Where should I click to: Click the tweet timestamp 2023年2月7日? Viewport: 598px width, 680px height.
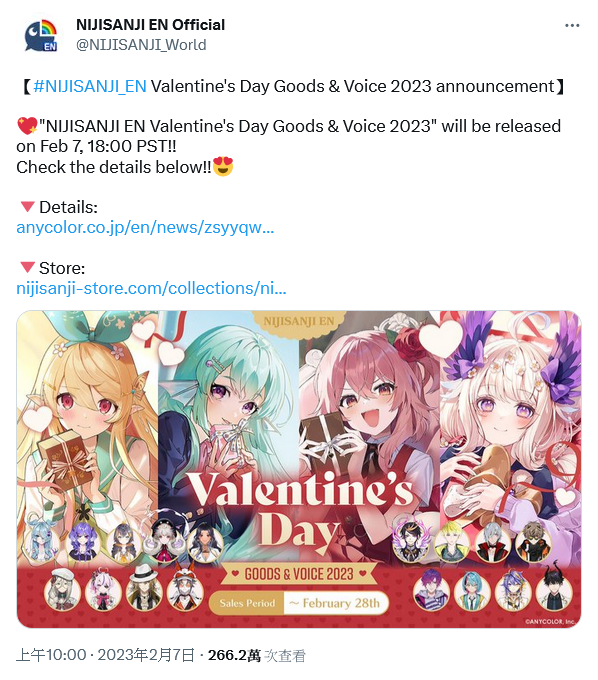click(146, 655)
